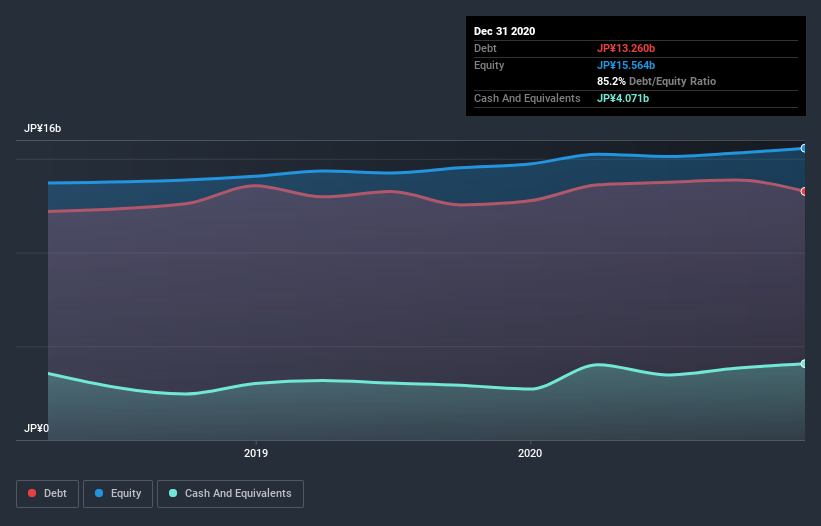This screenshot has height=526, width=821.
Task: Click the red Debt legend dot
Action: (32, 493)
